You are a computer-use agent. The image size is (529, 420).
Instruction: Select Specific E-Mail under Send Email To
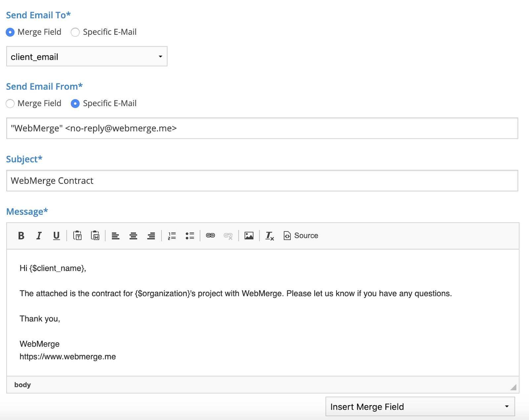tap(75, 32)
